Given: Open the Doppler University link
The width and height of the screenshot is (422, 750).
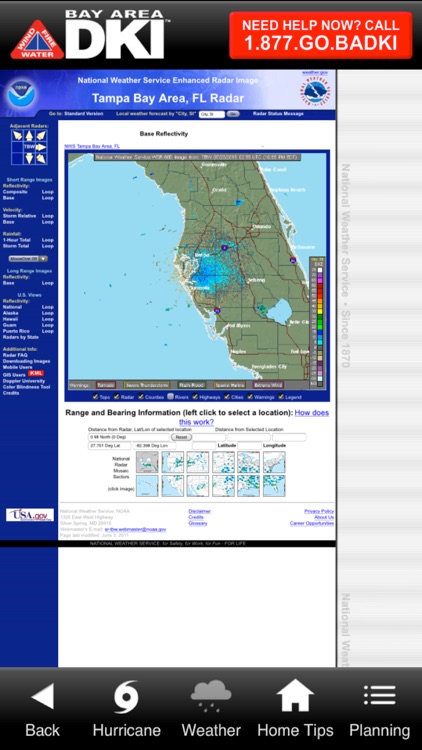Looking at the screenshot, I should (x=23, y=381).
